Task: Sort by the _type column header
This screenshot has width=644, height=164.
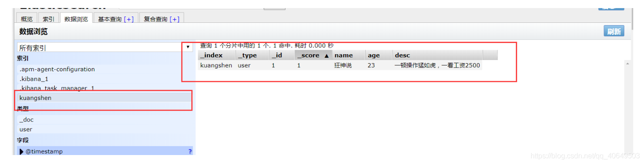Action: (x=253, y=55)
